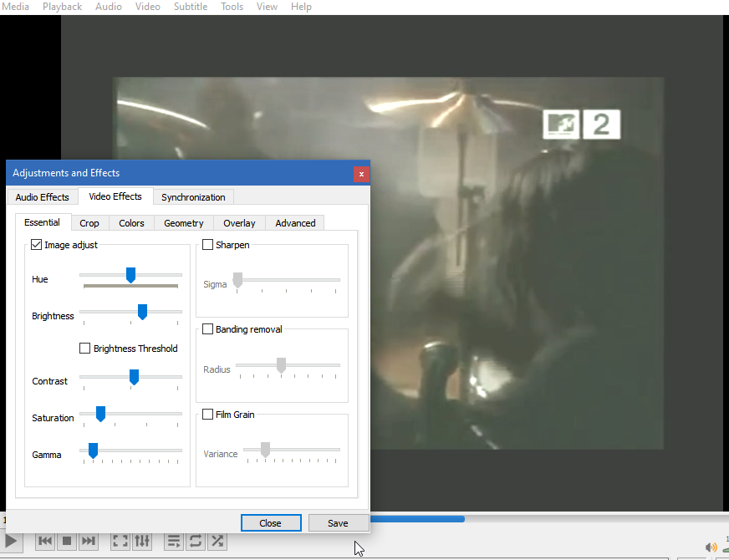This screenshot has width=729, height=560.
Task: Click the Brightness slider handle
Action: coord(142,312)
